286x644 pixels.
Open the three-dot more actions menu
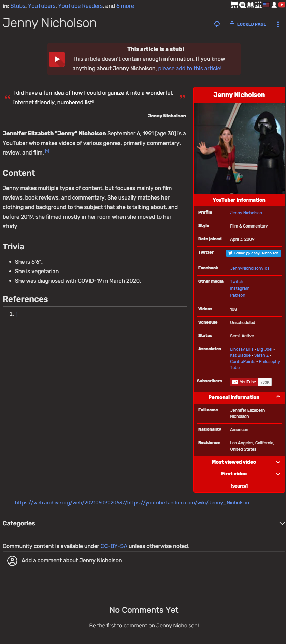pos(278,24)
